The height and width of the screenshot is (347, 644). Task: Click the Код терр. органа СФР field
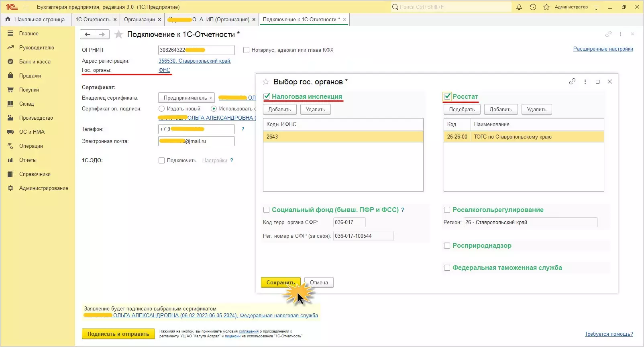tap(349, 222)
